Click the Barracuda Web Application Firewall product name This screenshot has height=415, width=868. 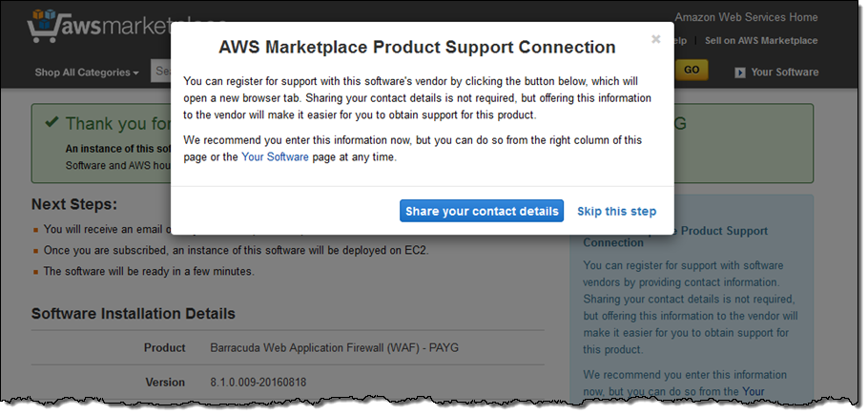[x=334, y=347]
